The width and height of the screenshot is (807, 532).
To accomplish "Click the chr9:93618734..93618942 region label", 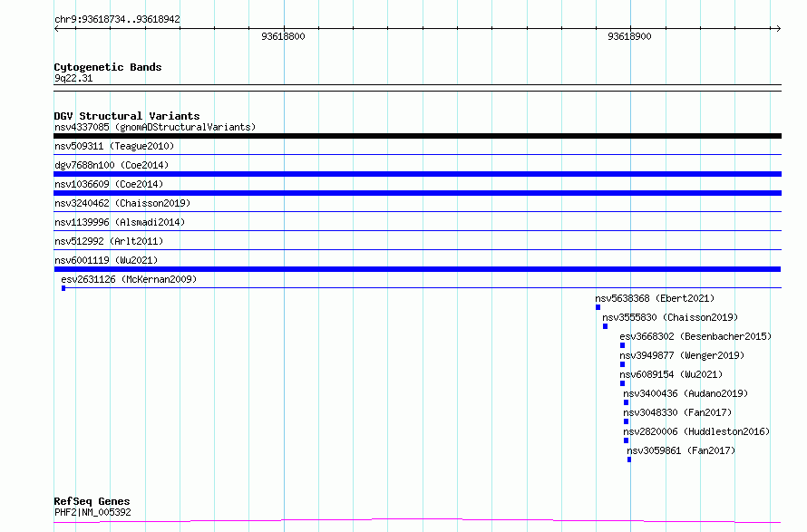I will click(117, 19).
